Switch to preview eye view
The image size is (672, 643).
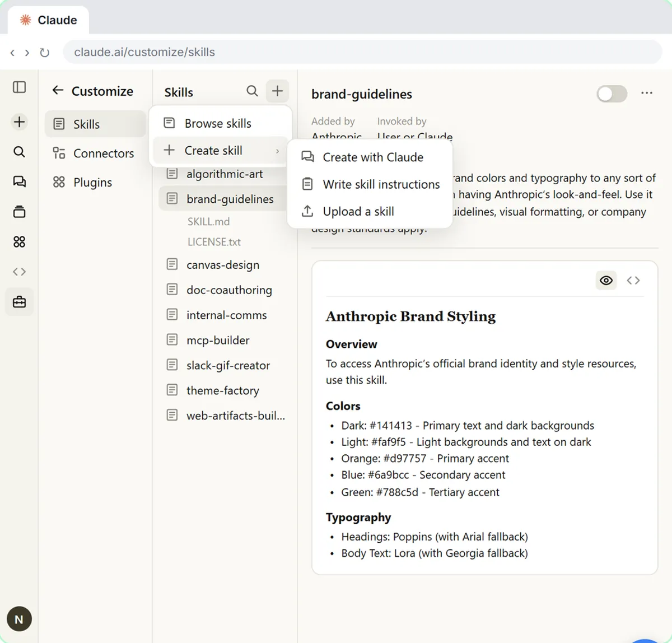click(x=606, y=280)
